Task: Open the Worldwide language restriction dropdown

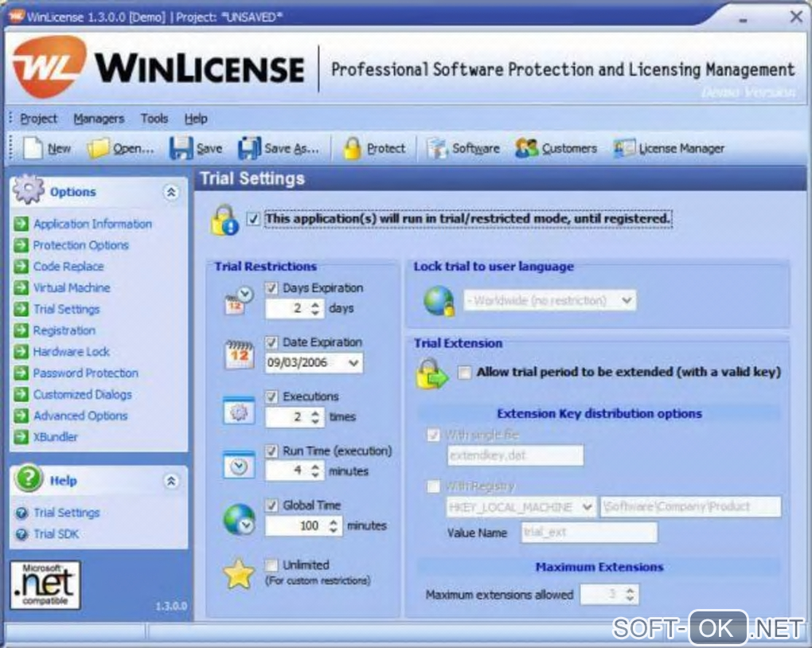Action: [x=627, y=300]
